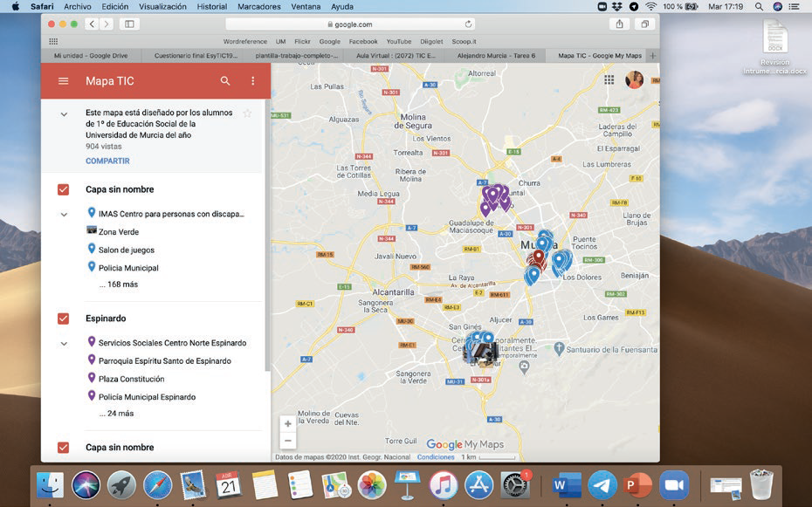Click the COMPARTIR link

tap(107, 161)
